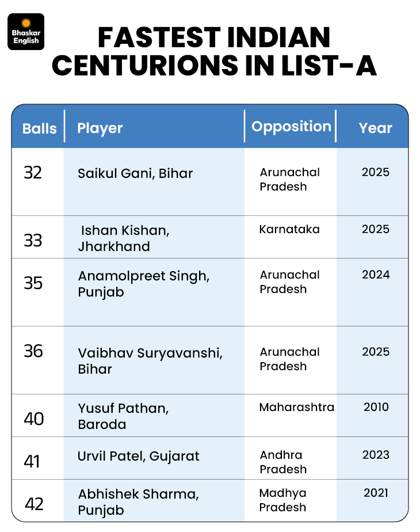Click the Bhaskar English logo
The image size is (420, 532).
tap(26, 31)
